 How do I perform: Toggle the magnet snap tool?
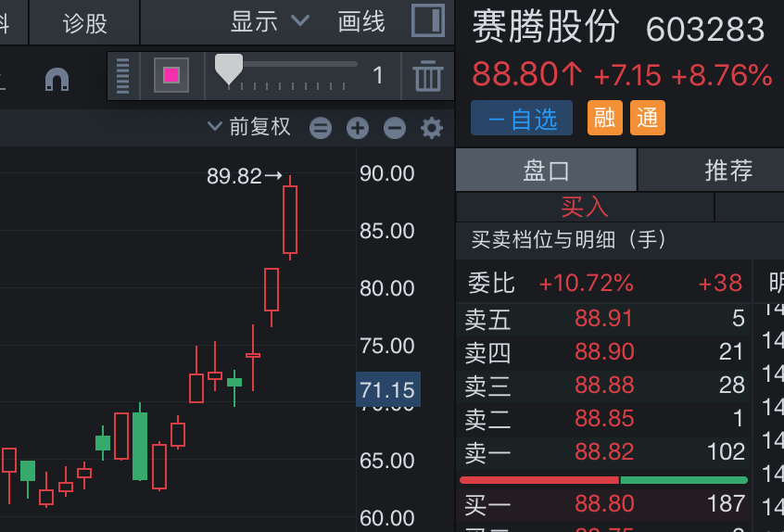[x=57, y=80]
